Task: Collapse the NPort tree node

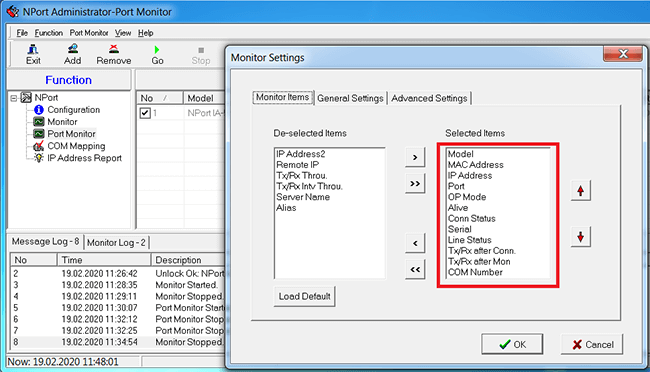Action: pos(14,98)
